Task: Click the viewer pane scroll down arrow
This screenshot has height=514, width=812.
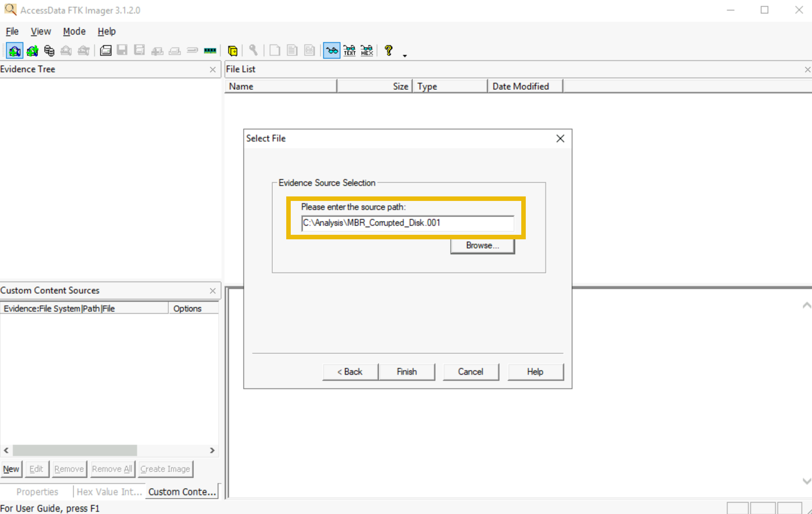Action: tap(806, 481)
